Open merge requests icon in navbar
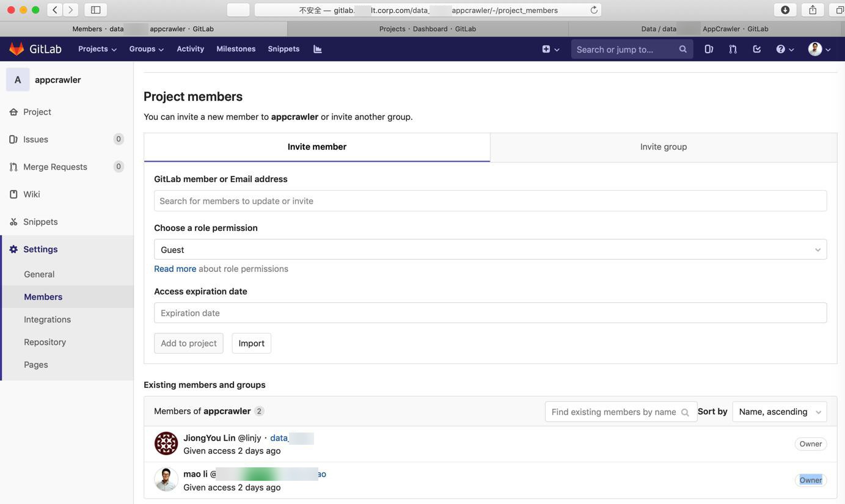Image resolution: width=845 pixels, height=504 pixels. pos(733,49)
